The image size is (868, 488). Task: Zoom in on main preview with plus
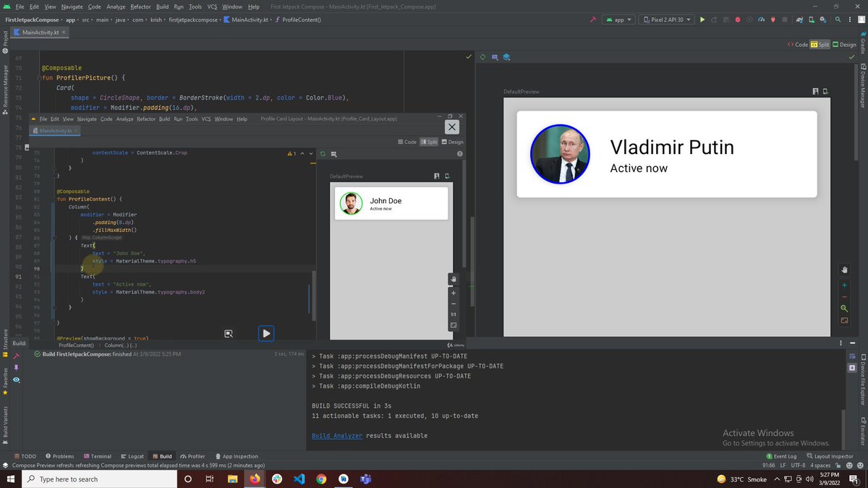[x=844, y=285]
